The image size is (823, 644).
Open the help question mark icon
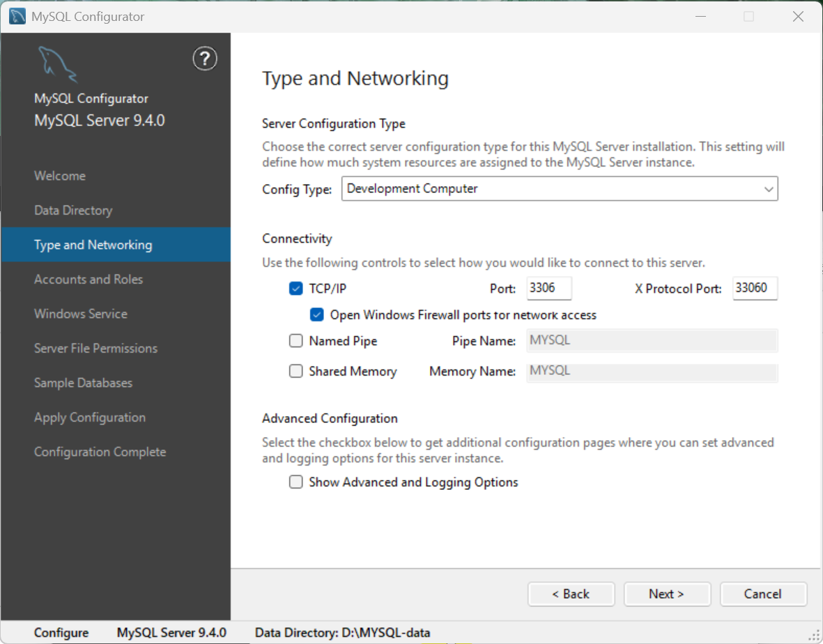[x=205, y=59]
